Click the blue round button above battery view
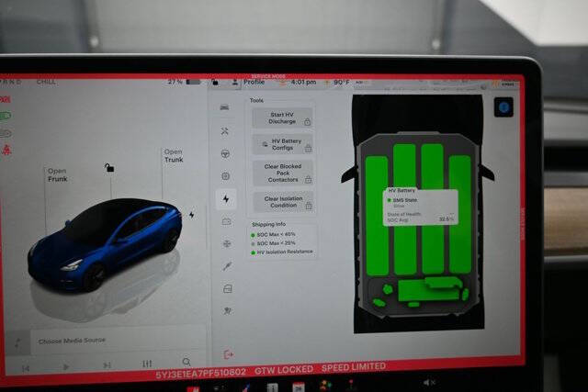The height and width of the screenshot is (392, 588). tap(503, 107)
